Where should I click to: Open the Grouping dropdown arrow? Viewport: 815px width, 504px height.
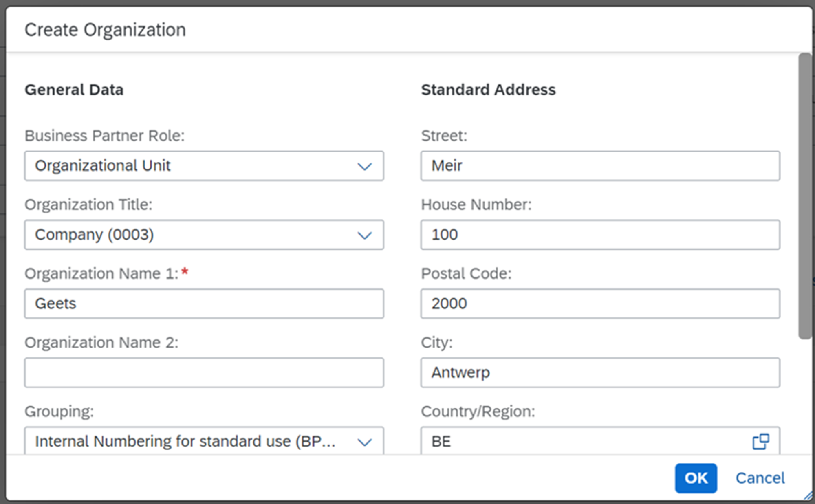pyautogui.click(x=364, y=442)
